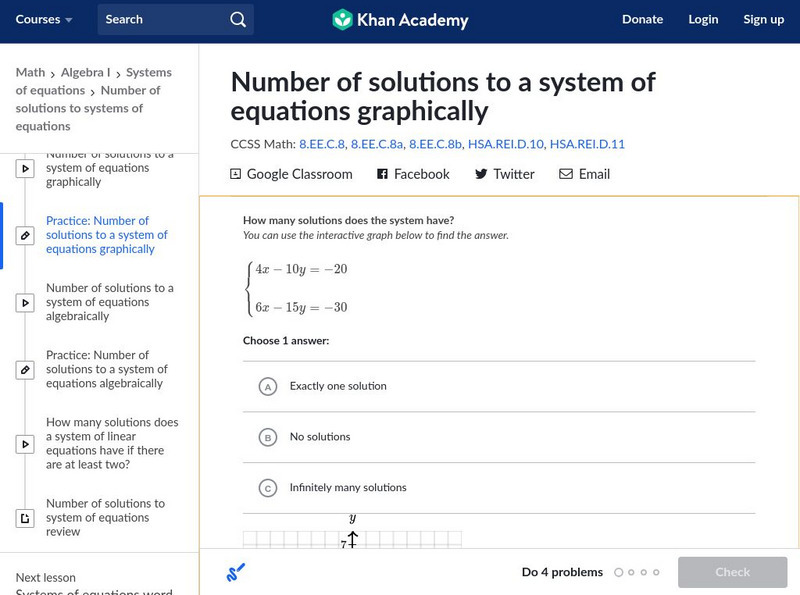
Task: Click the Facebook share icon
Action: [382, 174]
